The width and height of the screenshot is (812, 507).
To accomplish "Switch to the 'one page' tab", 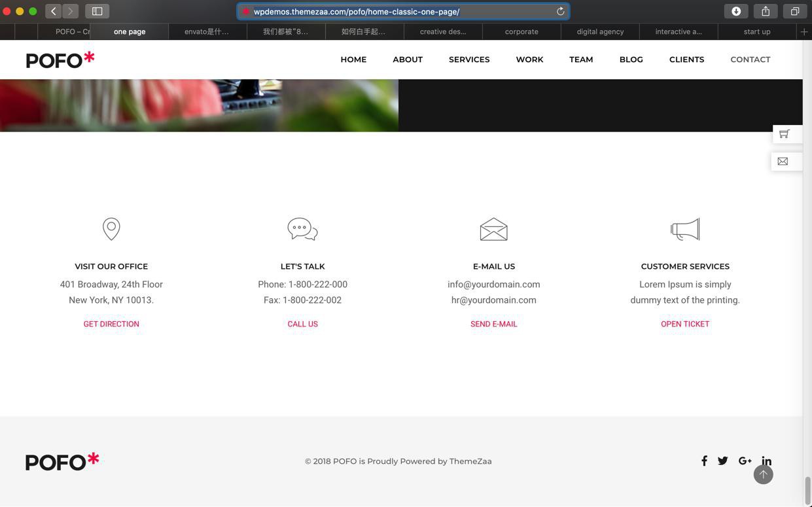I will point(130,31).
